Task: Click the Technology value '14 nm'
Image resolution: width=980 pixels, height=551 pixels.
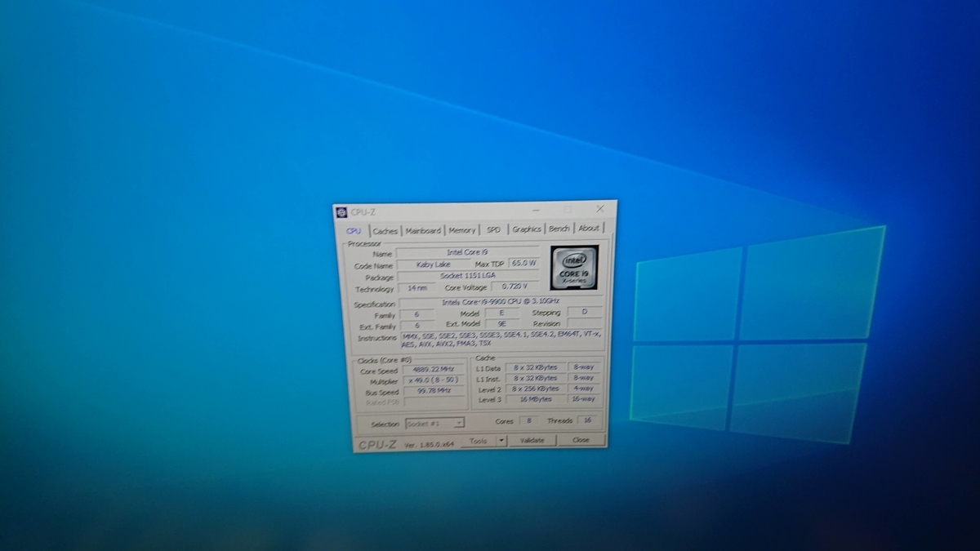Action: coord(417,288)
